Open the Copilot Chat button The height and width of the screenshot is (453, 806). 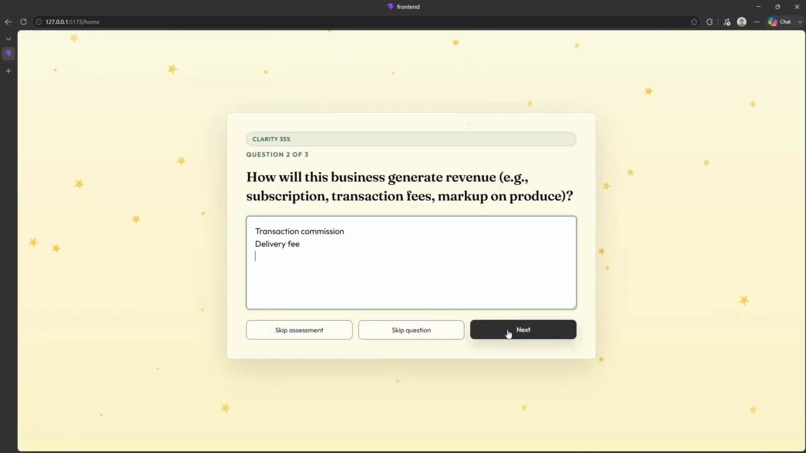click(779, 22)
